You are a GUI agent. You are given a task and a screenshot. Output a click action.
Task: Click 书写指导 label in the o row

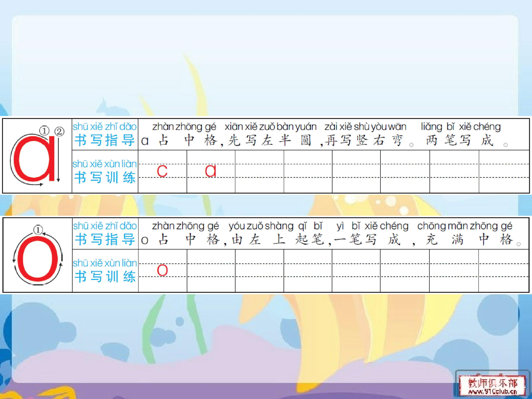pos(105,239)
